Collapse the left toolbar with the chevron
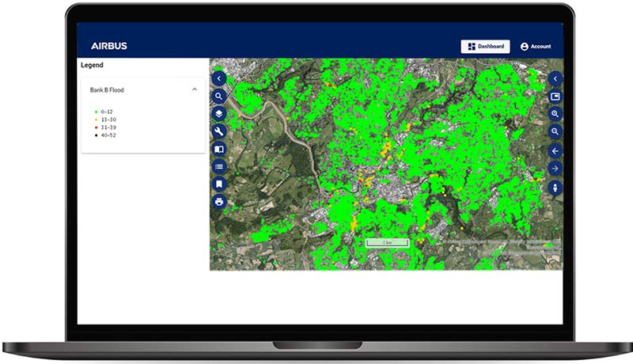 219,78
